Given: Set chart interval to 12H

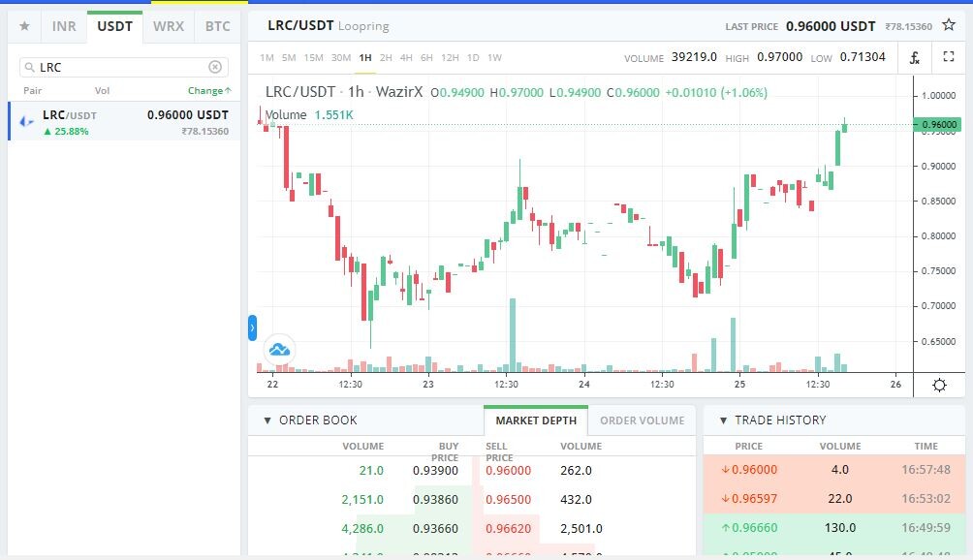Looking at the screenshot, I should (450, 58).
